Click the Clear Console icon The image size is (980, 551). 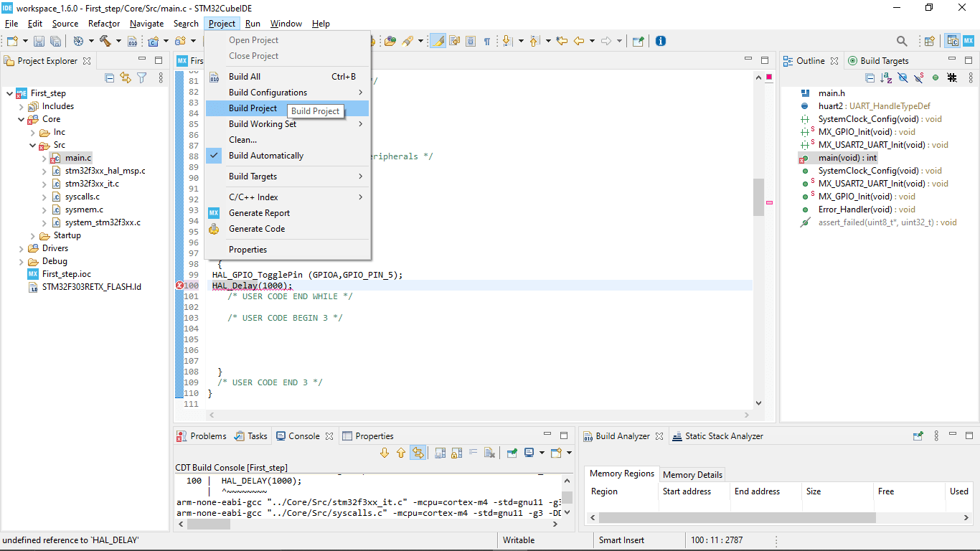[490, 453]
